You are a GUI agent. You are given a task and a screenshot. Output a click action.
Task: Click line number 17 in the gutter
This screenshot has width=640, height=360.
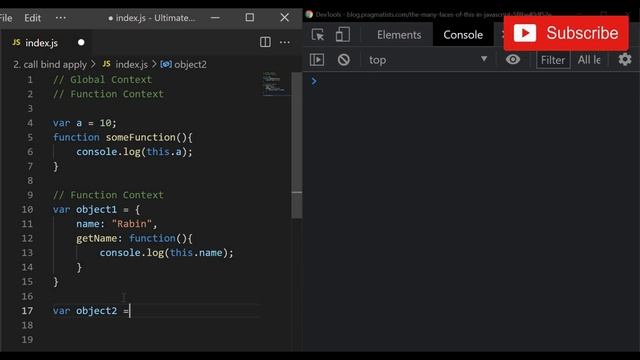tap(27, 311)
